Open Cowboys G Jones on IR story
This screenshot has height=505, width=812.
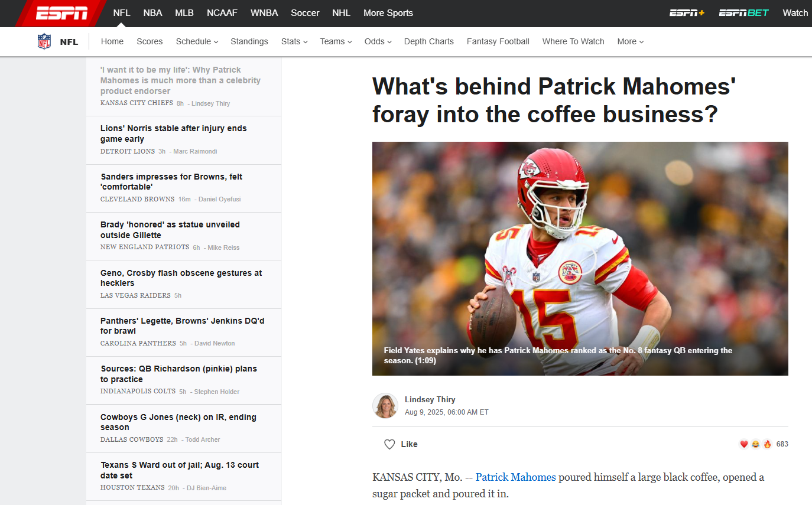click(x=178, y=422)
